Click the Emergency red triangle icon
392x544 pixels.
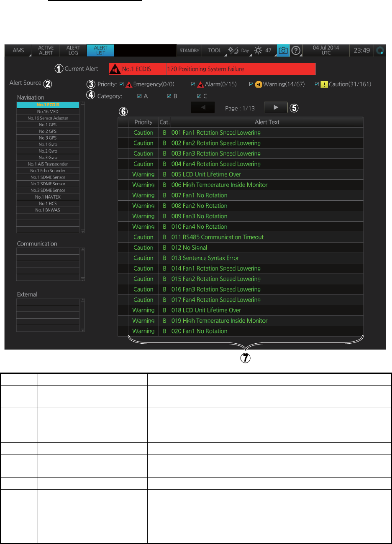(129, 84)
